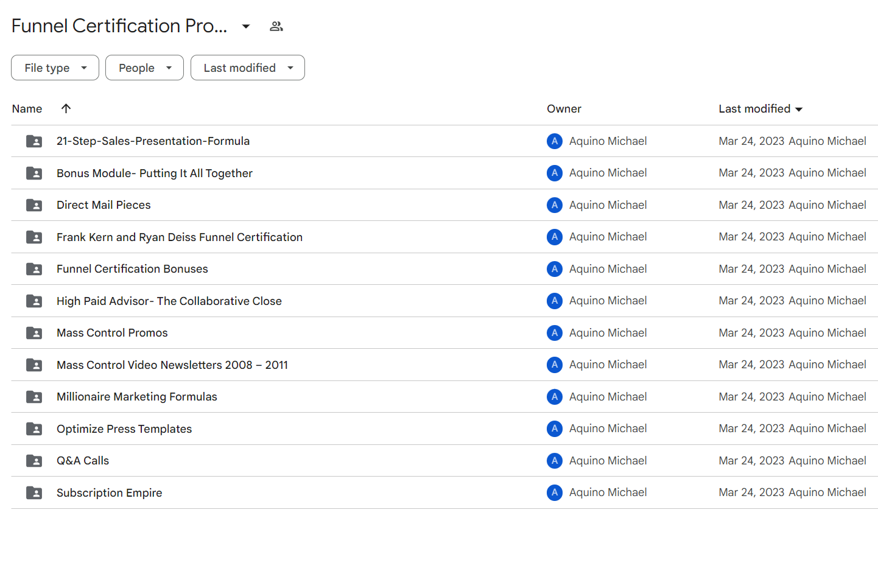Click the folder icon for Millionaire Marketing Formulas
Viewport: 878px width, 588px height.
(34, 397)
